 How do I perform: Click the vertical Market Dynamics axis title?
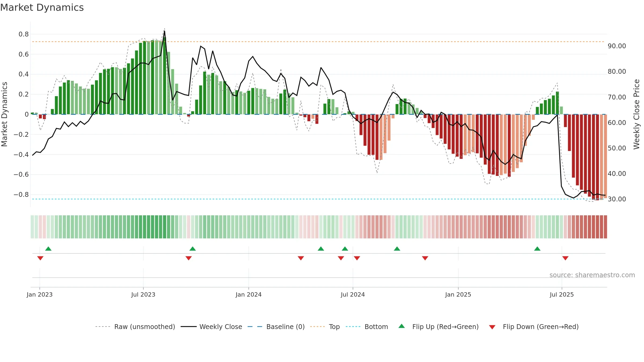(x=4, y=114)
